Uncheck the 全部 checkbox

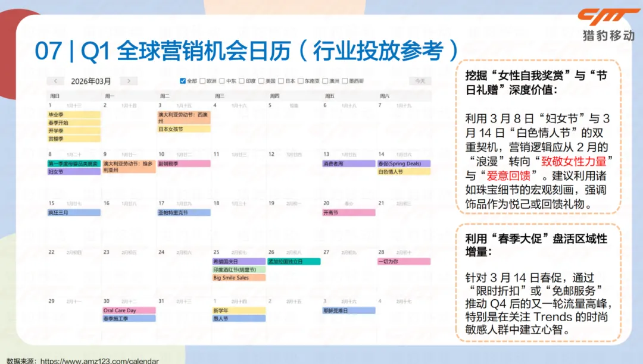pyautogui.click(x=183, y=81)
